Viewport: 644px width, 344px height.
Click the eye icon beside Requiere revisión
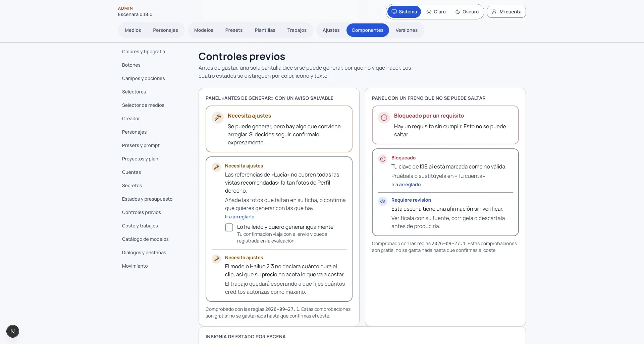tap(383, 201)
